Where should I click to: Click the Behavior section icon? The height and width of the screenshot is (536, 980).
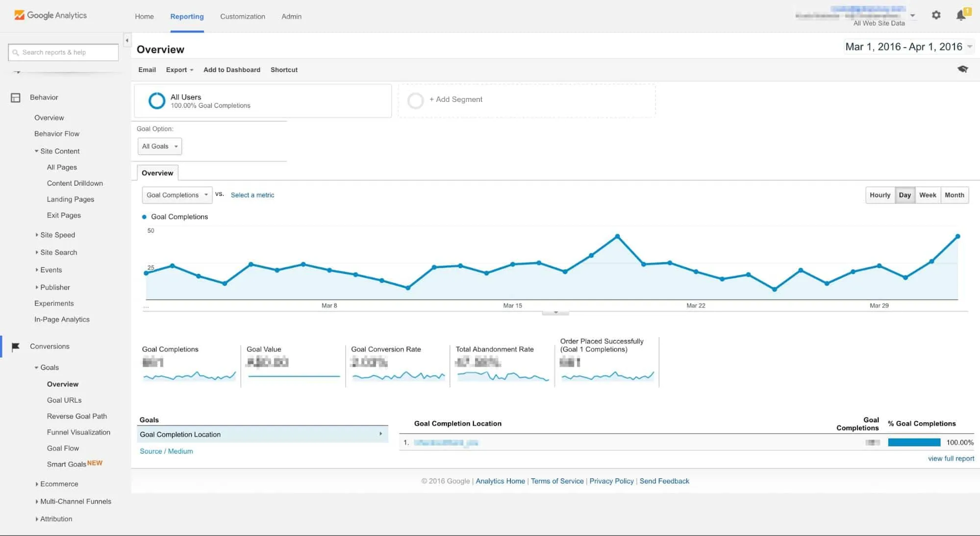(16, 97)
